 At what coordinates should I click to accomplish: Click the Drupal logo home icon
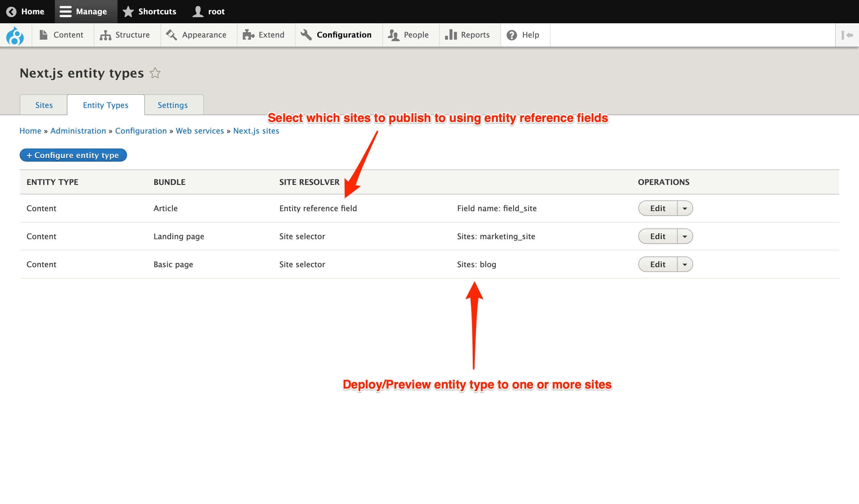pos(15,35)
